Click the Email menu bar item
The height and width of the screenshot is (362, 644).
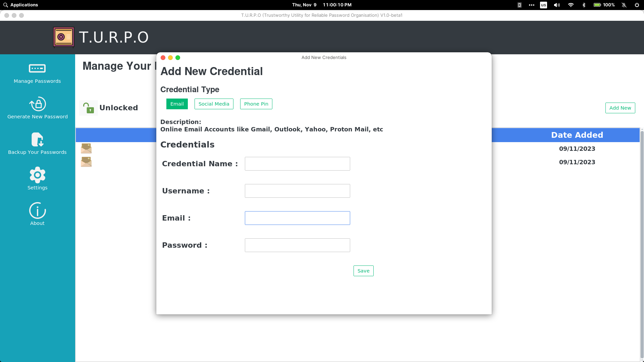(177, 104)
